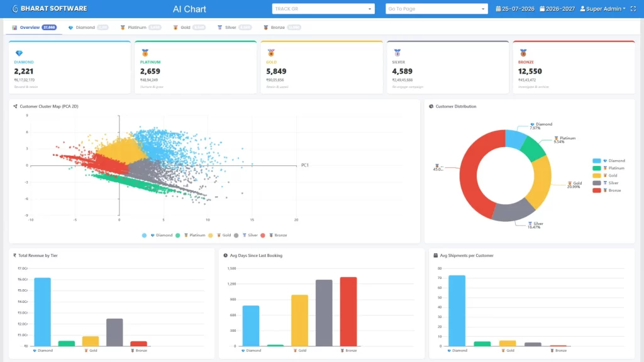Click the rupee icon beside Total Revenue by Tier
This screenshot has width=644, height=362.
click(15, 255)
